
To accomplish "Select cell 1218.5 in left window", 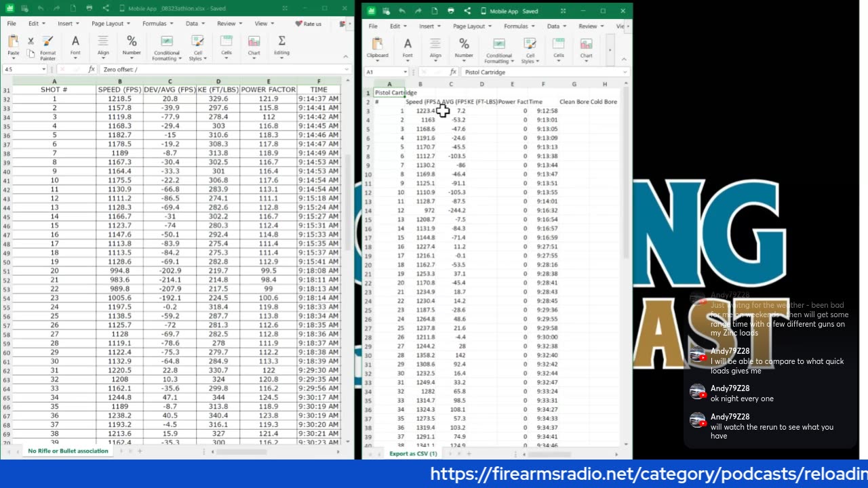I will [x=119, y=99].
